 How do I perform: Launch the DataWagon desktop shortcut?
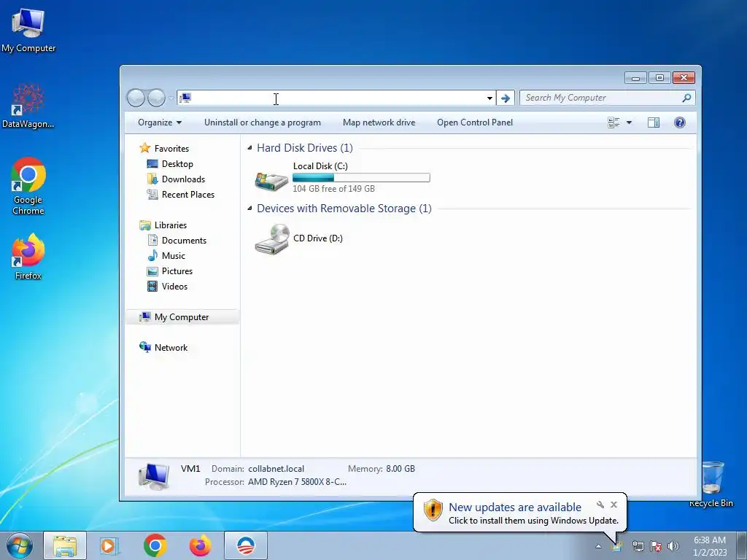[28, 106]
